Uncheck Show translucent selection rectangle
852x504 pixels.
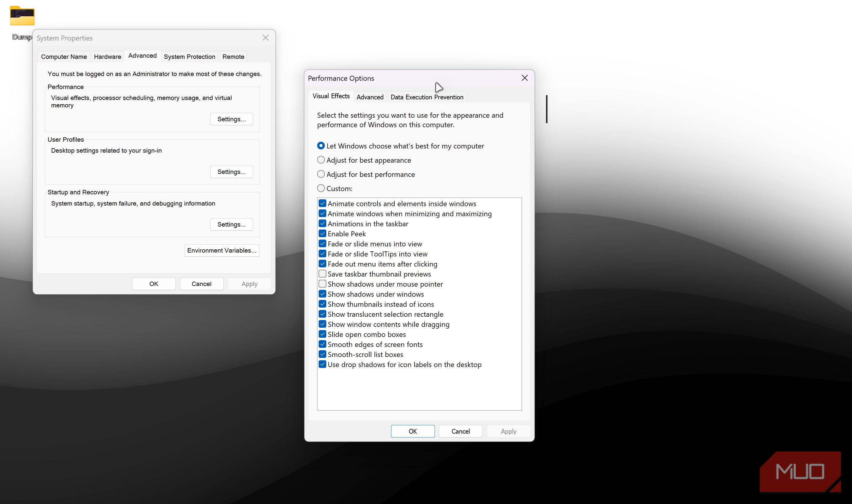322,314
